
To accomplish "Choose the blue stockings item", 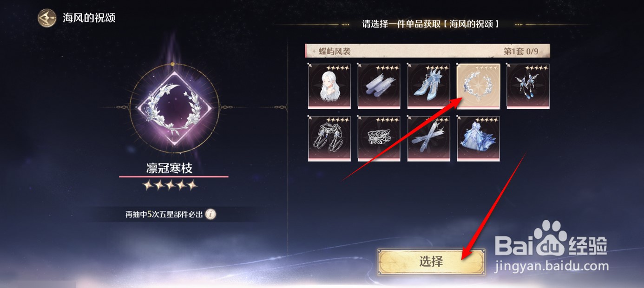I will pos(379,86).
